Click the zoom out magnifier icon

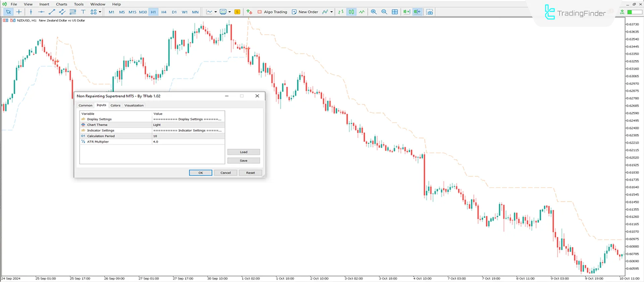(384, 12)
